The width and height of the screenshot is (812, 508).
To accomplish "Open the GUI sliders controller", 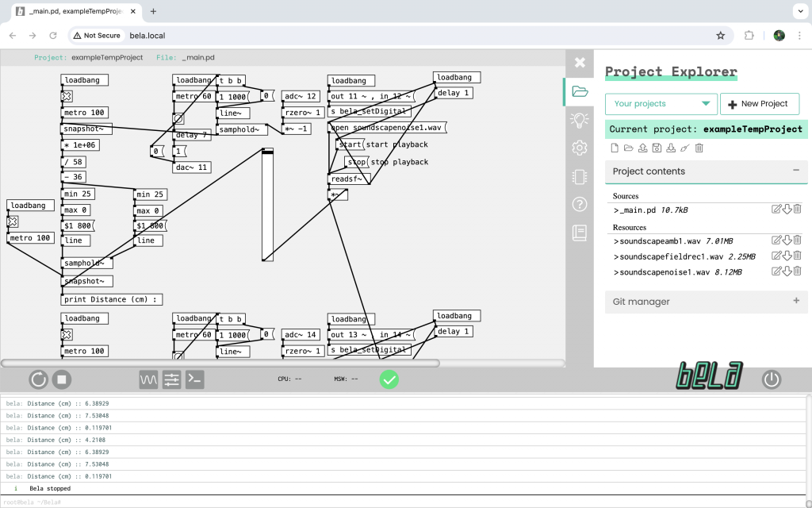I will point(171,380).
